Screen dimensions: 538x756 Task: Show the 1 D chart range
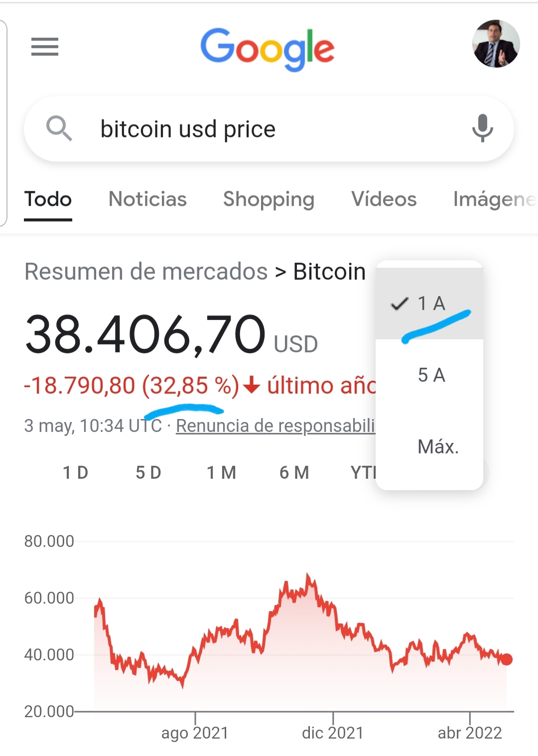tap(75, 472)
